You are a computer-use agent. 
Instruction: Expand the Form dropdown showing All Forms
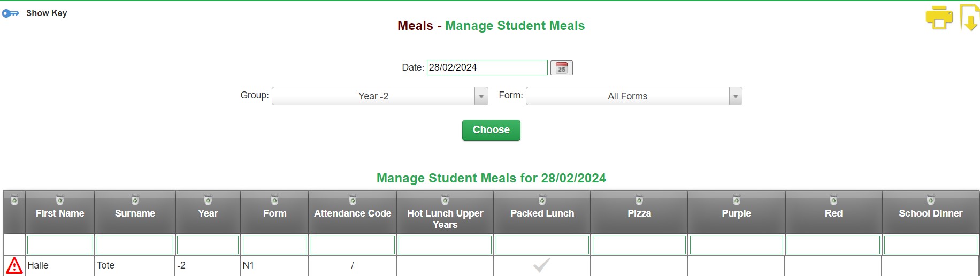point(634,96)
